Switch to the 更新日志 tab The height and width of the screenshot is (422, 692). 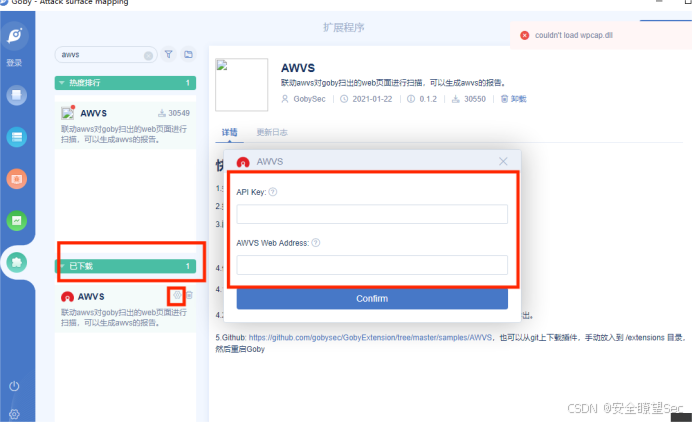272,132
